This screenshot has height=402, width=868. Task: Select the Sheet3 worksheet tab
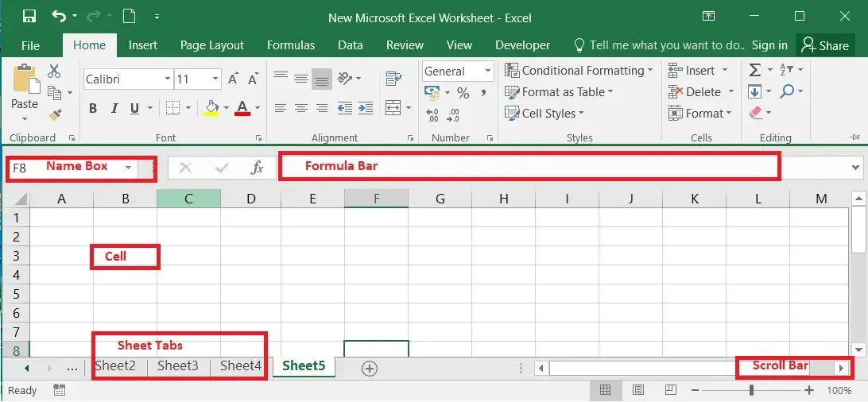pos(177,365)
